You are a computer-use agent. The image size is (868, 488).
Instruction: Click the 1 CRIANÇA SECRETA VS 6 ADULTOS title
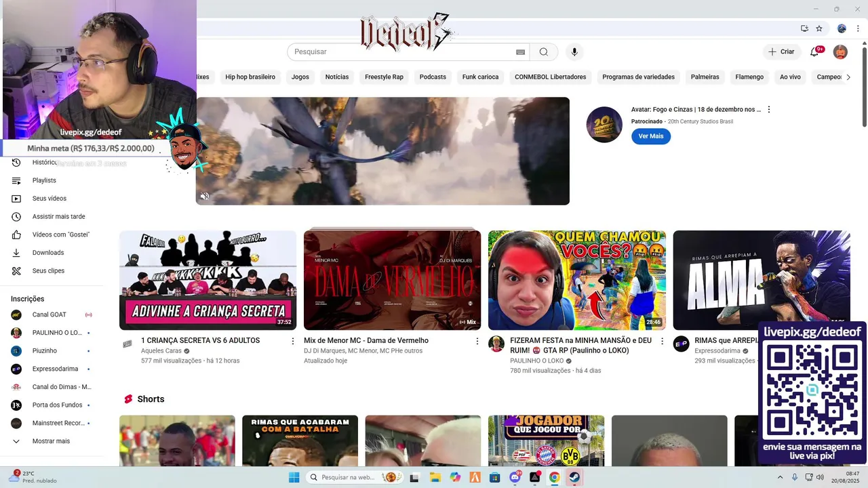(x=200, y=341)
